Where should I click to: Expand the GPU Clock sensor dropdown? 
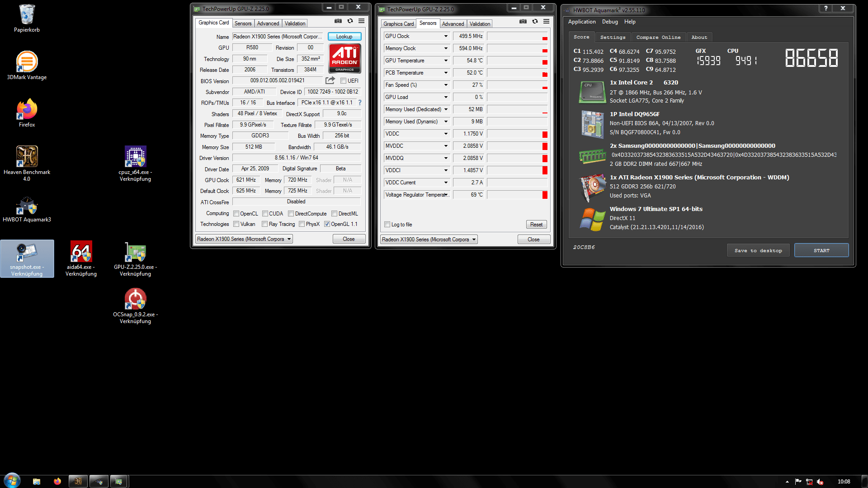(x=445, y=36)
